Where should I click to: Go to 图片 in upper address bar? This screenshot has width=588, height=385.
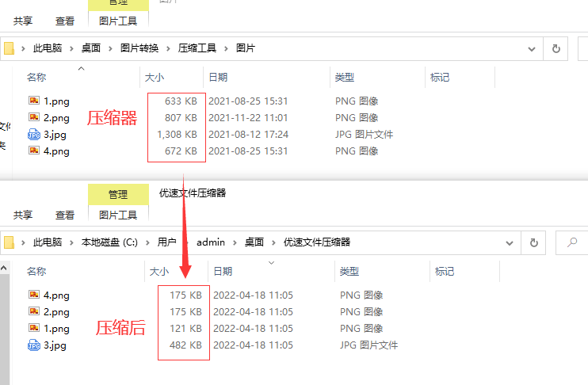(x=246, y=48)
